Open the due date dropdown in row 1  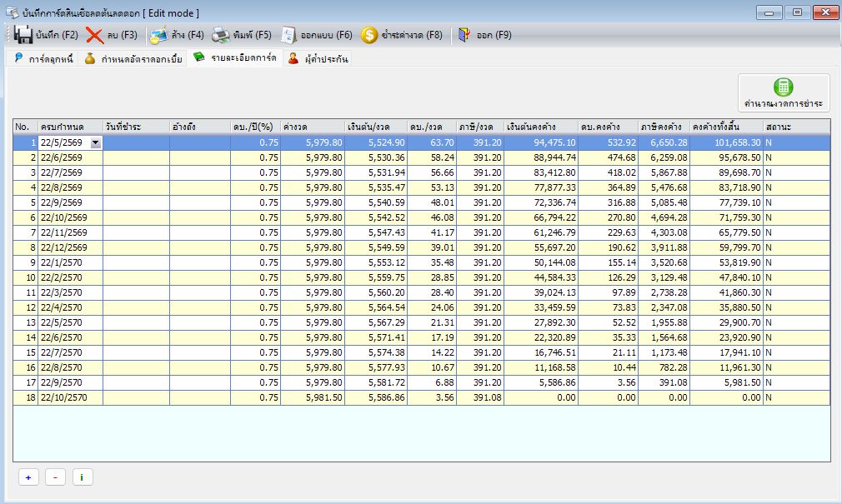coord(96,142)
